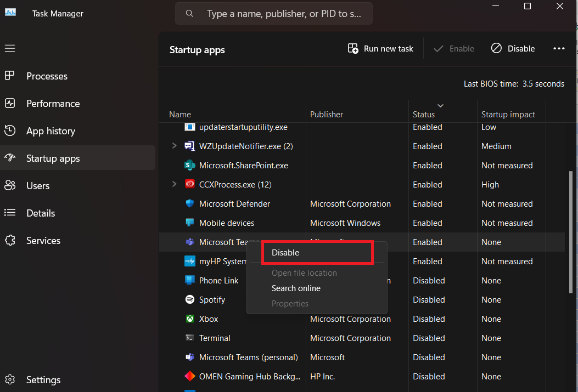Click the updaterstartuputility.exe icon
Image resolution: width=578 pixels, height=392 pixels.
coord(189,127)
